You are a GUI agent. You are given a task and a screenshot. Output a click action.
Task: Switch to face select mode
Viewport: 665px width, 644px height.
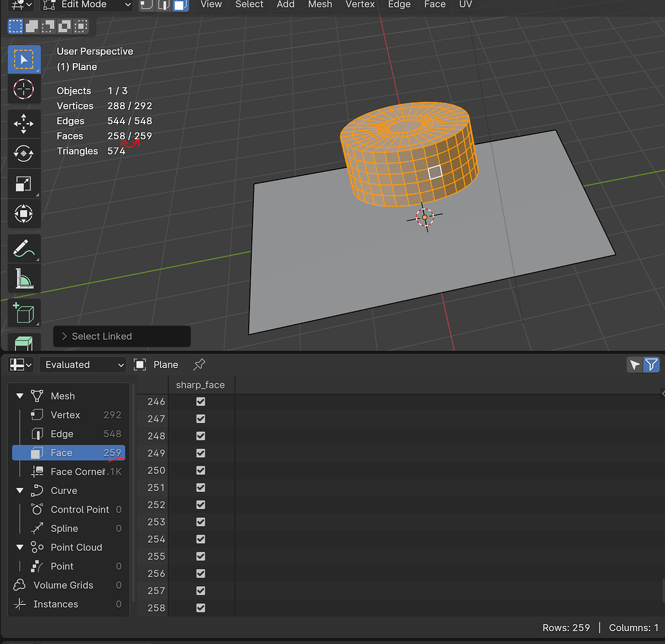180,5
